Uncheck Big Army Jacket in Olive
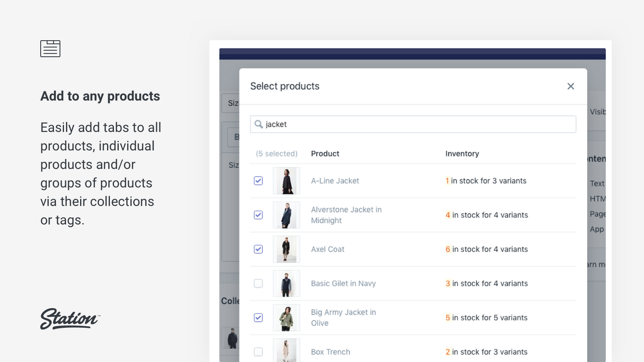The image size is (644, 362). 258,317
